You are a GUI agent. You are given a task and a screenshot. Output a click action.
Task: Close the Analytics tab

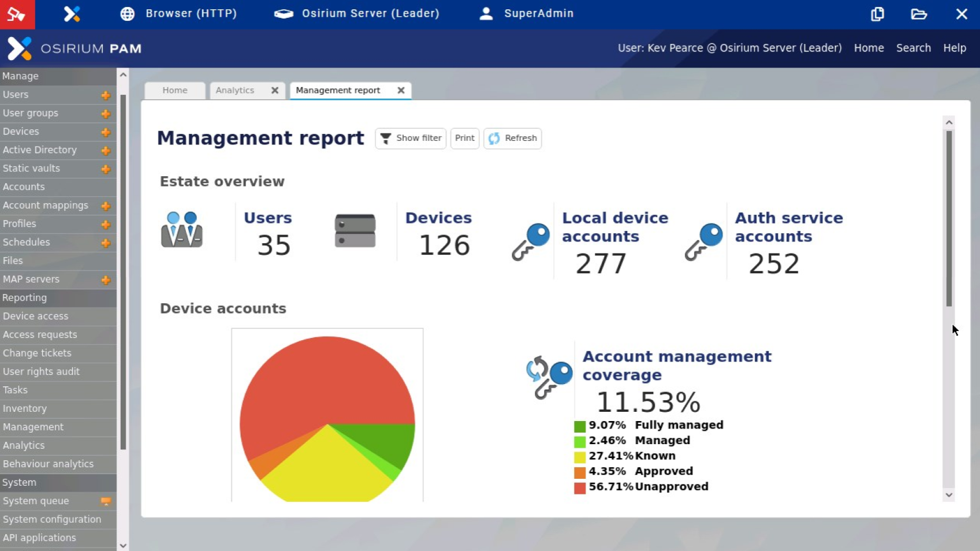pos(275,90)
